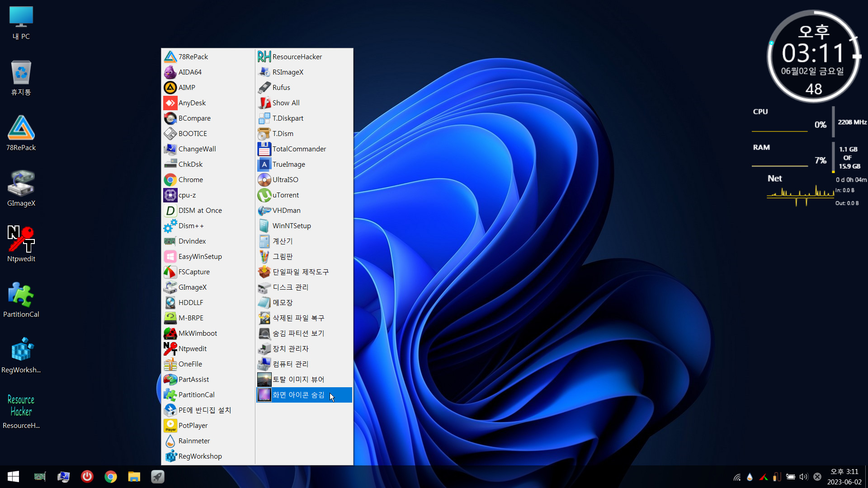Open the 내 PC desktop icon
The width and height of the screenshot is (868, 488).
tap(21, 23)
